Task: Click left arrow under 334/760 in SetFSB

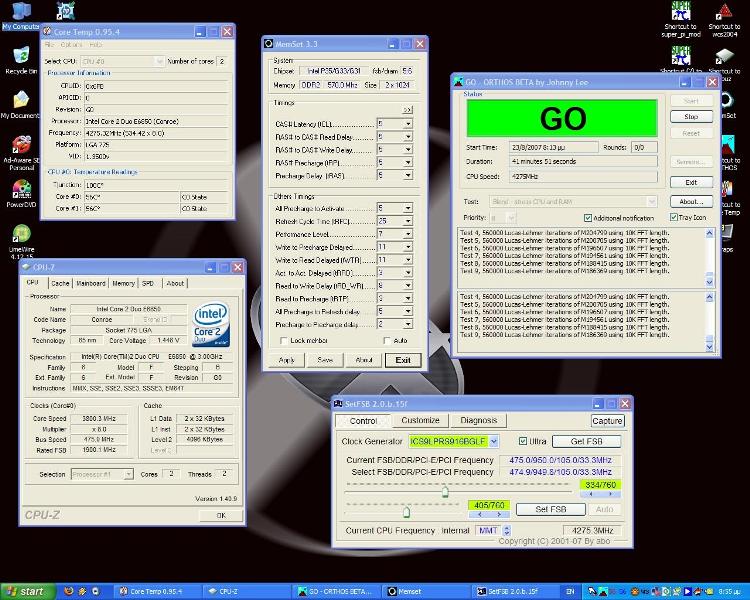Action: (x=591, y=494)
